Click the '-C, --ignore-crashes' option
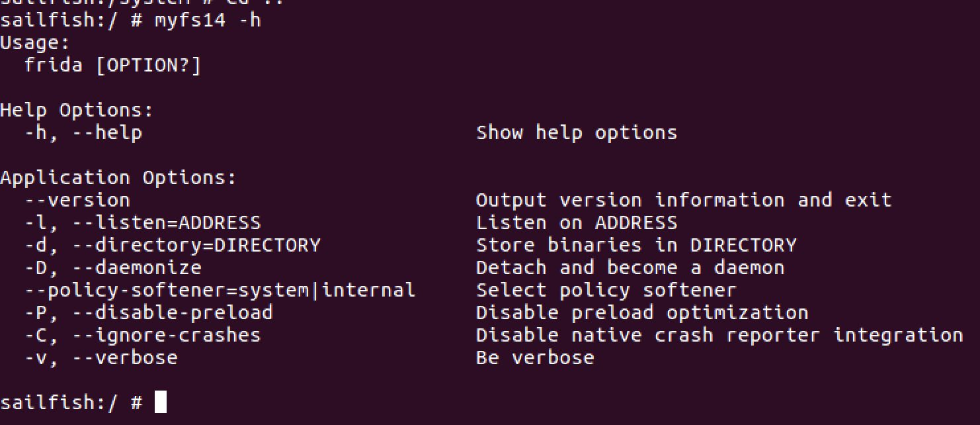This screenshot has width=980, height=425. coord(143,335)
